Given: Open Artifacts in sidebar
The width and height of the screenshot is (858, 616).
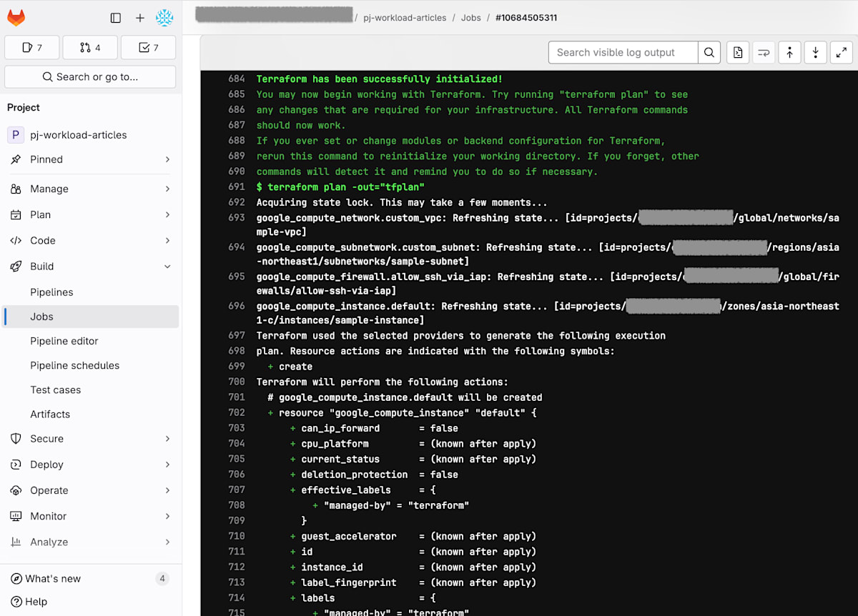Looking at the screenshot, I should click(x=50, y=414).
